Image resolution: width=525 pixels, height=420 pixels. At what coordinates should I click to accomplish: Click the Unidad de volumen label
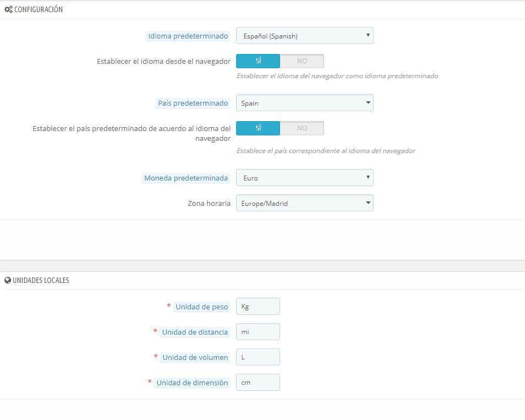click(195, 358)
